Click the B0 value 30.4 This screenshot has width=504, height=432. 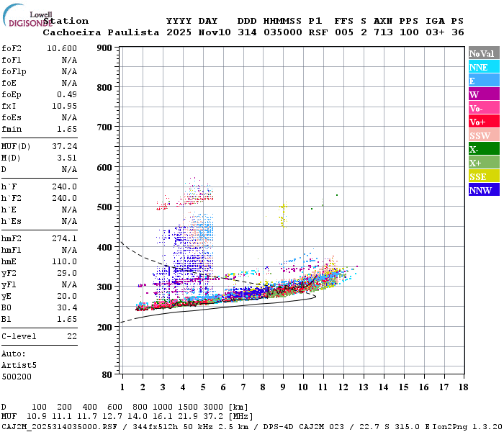(x=67, y=308)
